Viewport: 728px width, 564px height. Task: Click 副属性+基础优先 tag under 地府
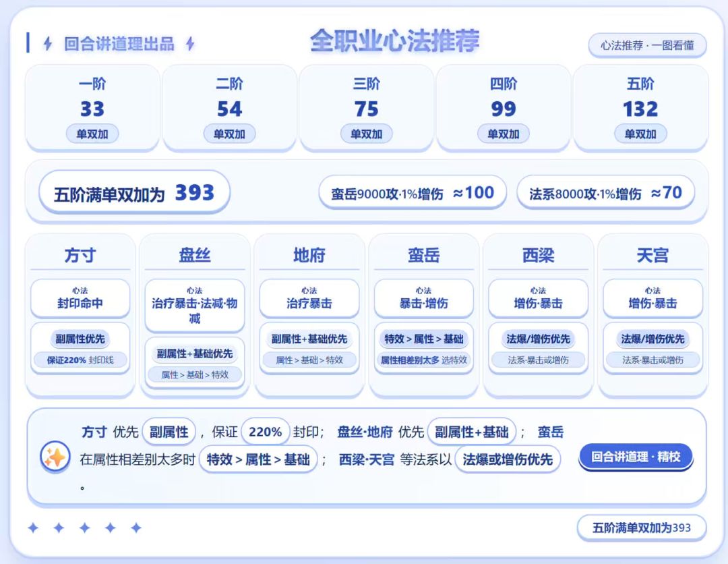point(309,339)
